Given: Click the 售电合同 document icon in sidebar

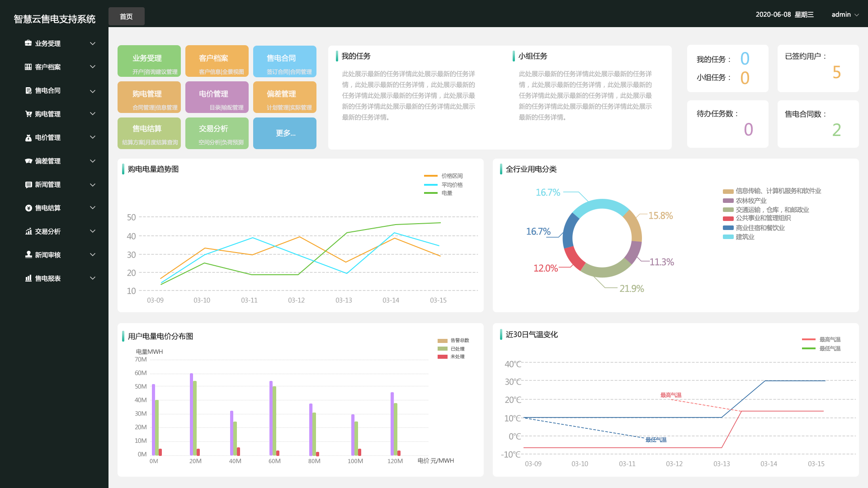Looking at the screenshot, I should pos(28,90).
